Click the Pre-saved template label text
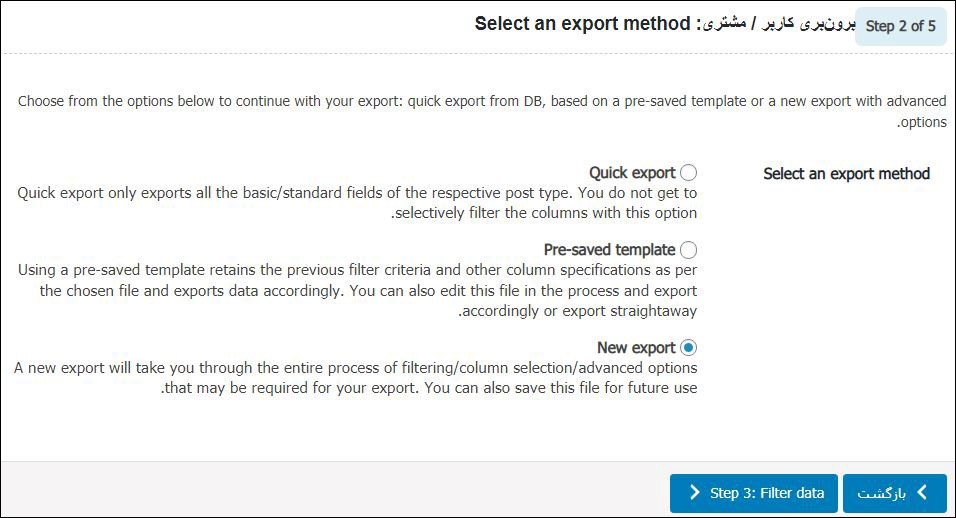Viewport: 956px width, 518px height. point(609,250)
